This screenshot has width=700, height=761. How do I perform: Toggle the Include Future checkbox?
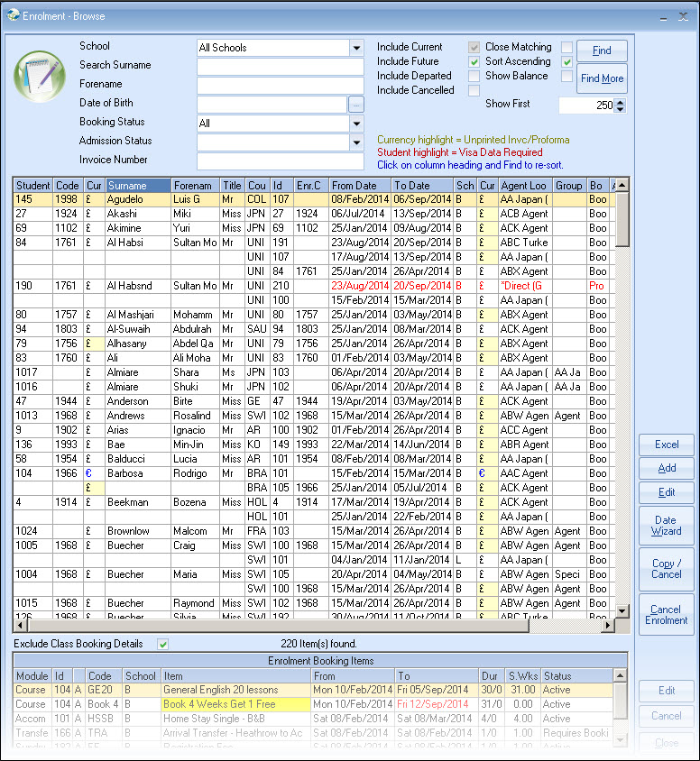[x=474, y=61]
